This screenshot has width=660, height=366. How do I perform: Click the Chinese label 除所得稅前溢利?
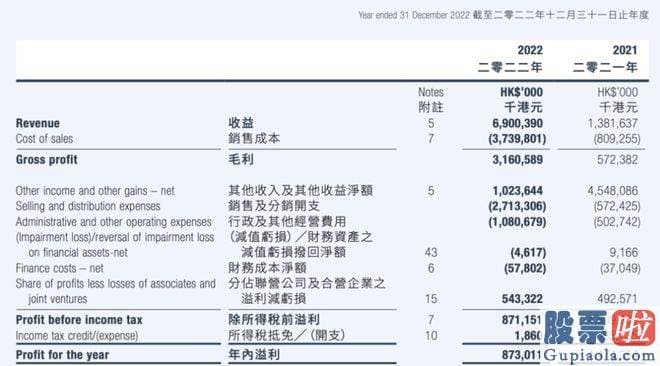[274, 319]
